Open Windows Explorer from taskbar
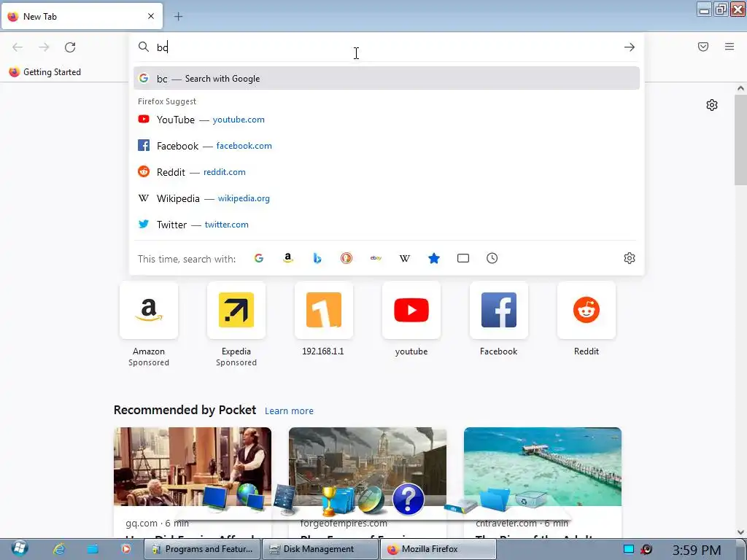 click(x=93, y=549)
